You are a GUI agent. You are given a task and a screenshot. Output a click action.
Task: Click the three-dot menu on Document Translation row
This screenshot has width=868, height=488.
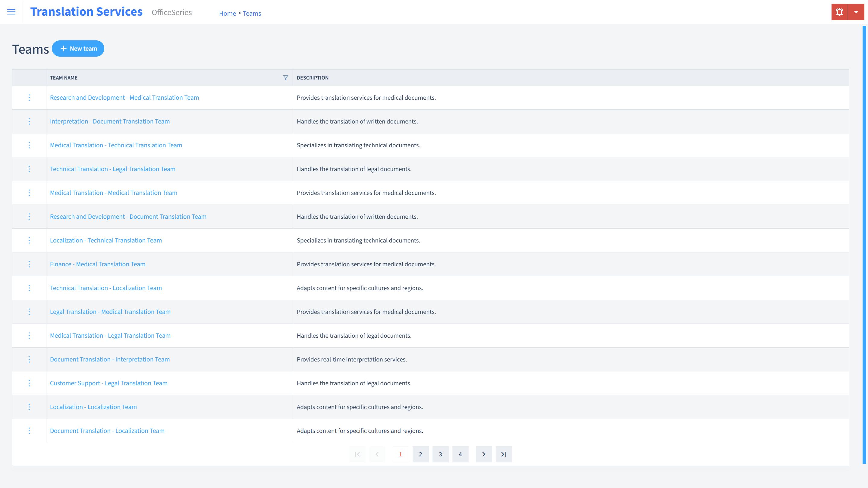(x=29, y=359)
